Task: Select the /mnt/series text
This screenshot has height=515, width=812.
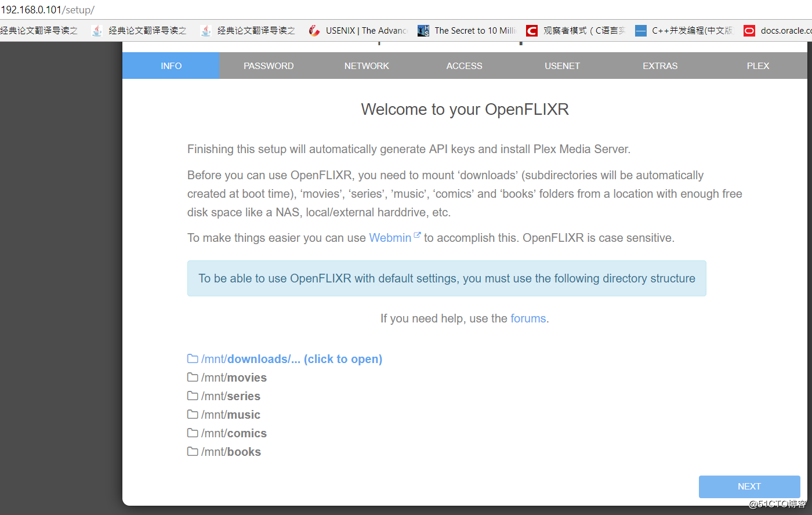Action: point(231,396)
